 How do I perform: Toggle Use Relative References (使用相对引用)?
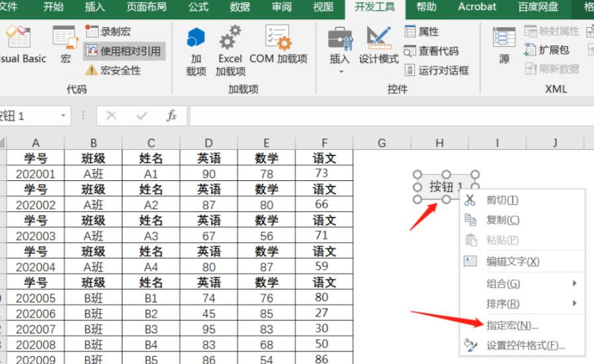pos(123,51)
